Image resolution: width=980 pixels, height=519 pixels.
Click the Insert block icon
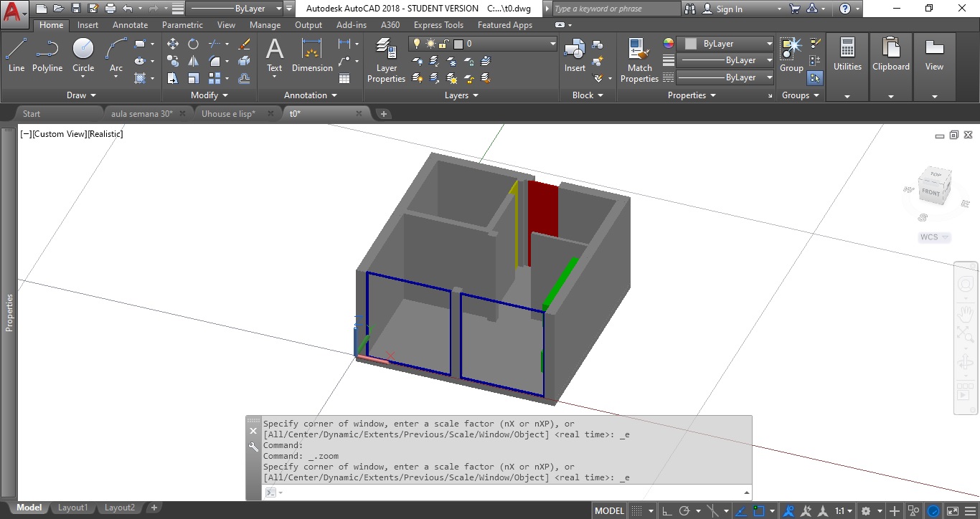pos(575,55)
